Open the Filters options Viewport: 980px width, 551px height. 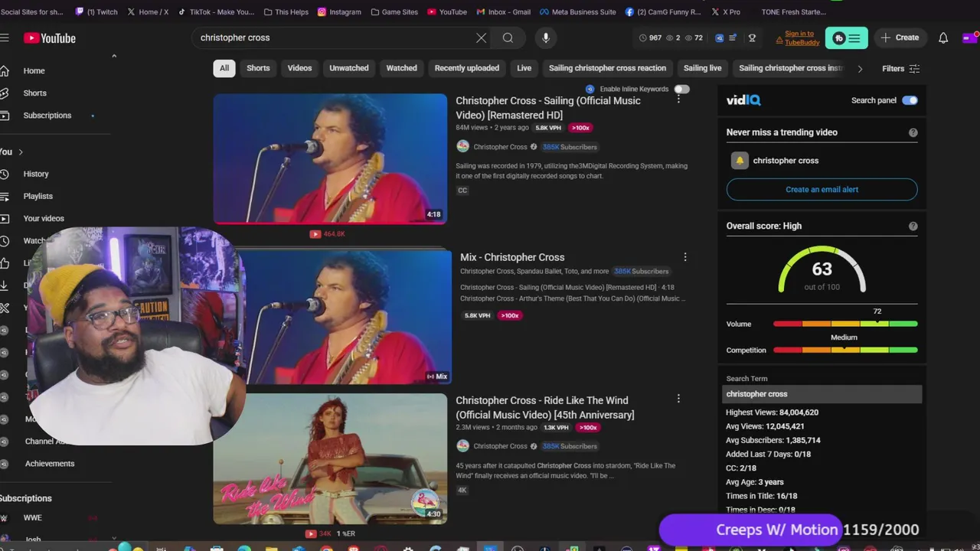(900, 68)
